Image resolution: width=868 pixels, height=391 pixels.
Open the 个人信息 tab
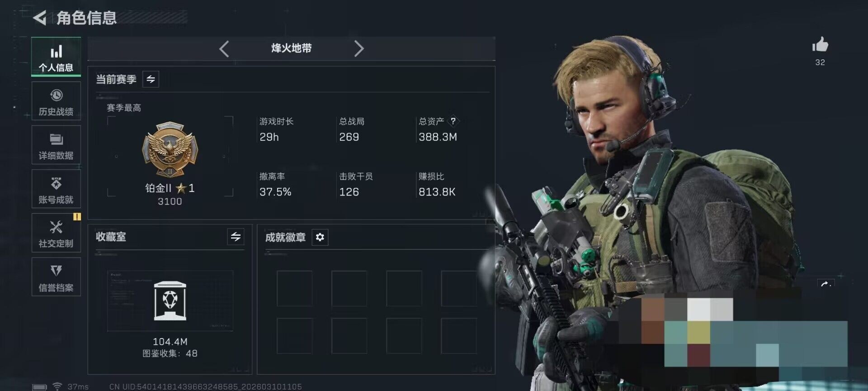tap(56, 57)
